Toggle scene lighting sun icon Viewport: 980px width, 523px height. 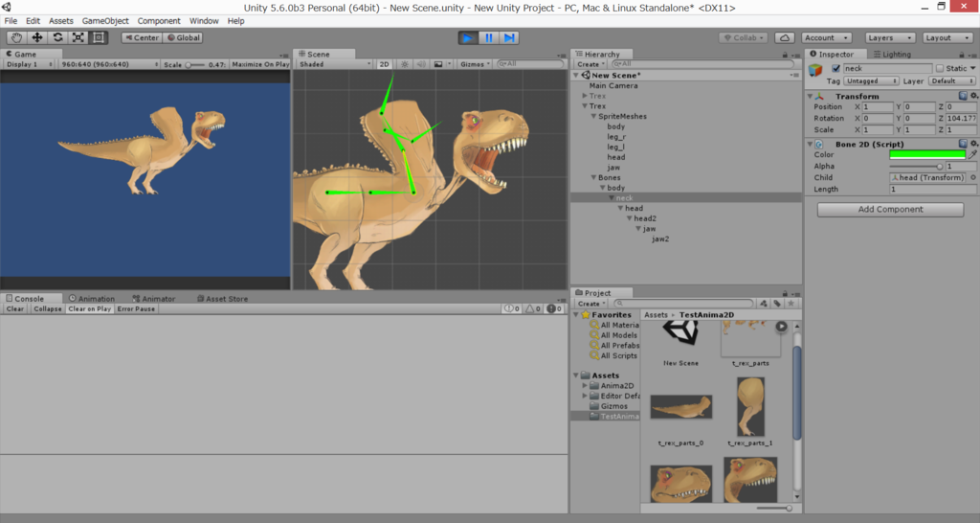(405, 64)
